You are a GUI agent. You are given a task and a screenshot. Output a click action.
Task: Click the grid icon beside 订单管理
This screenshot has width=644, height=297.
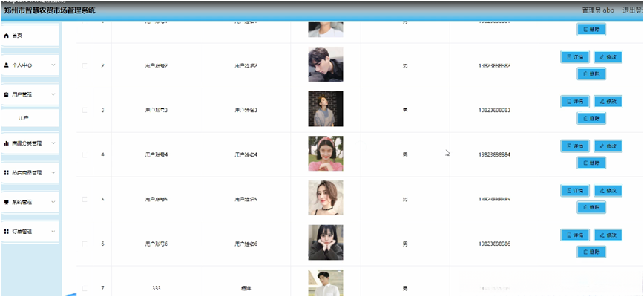coord(6,232)
